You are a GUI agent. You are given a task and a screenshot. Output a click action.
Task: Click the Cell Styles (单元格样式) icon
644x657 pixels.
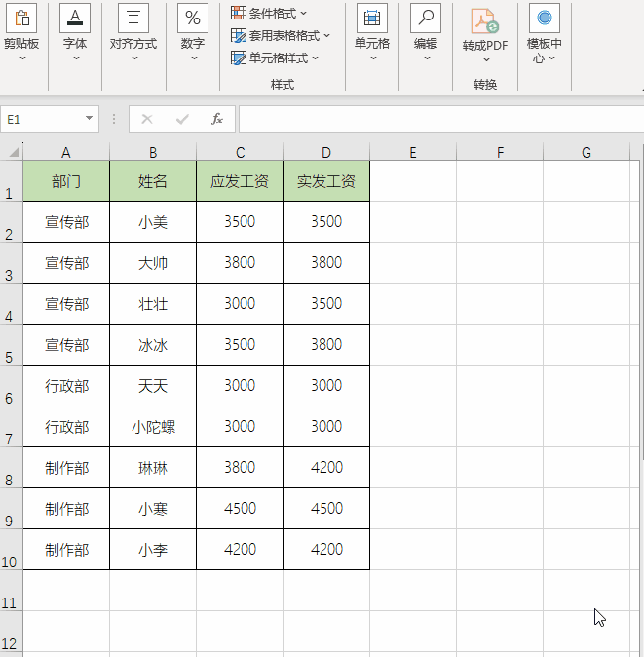[x=239, y=58]
